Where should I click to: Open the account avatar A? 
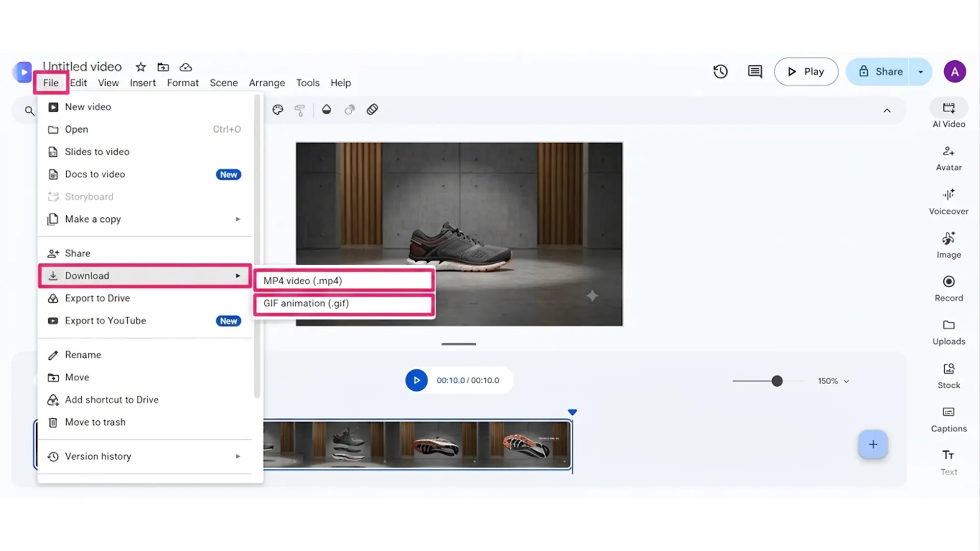point(954,71)
